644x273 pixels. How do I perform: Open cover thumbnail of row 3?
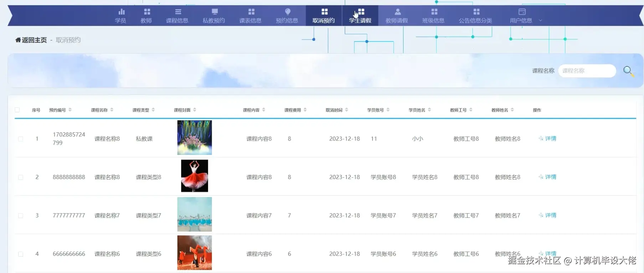[x=195, y=214]
